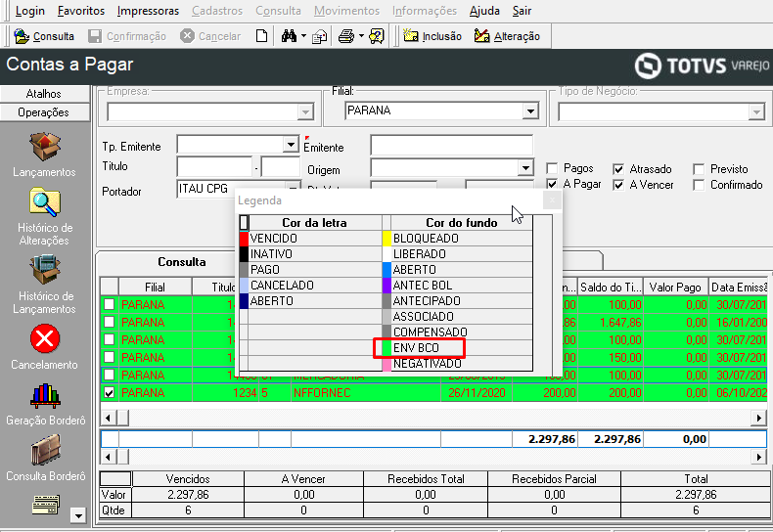Toggle the A Vencer checkbox
773x532 pixels.
coord(618,185)
